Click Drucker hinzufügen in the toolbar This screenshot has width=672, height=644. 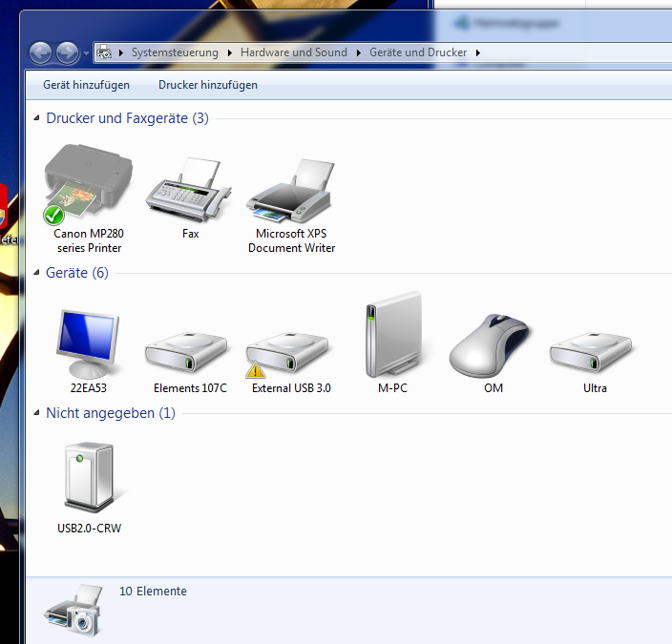tap(208, 85)
